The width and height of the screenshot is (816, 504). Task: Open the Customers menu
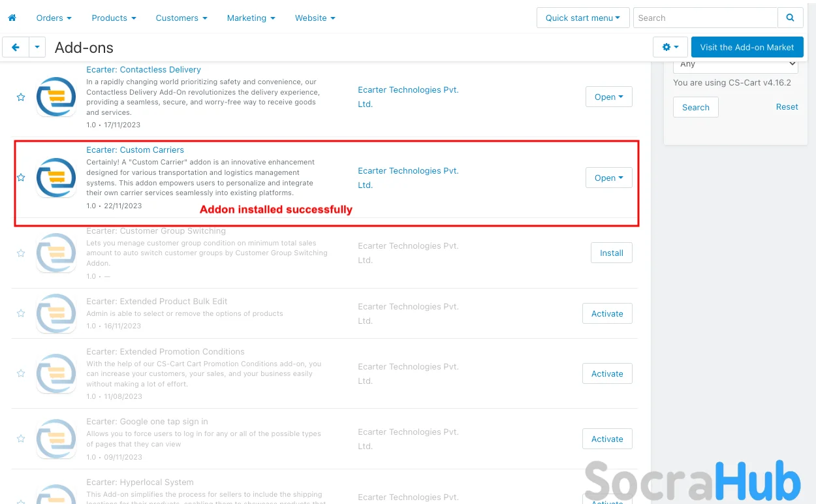pos(181,18)
